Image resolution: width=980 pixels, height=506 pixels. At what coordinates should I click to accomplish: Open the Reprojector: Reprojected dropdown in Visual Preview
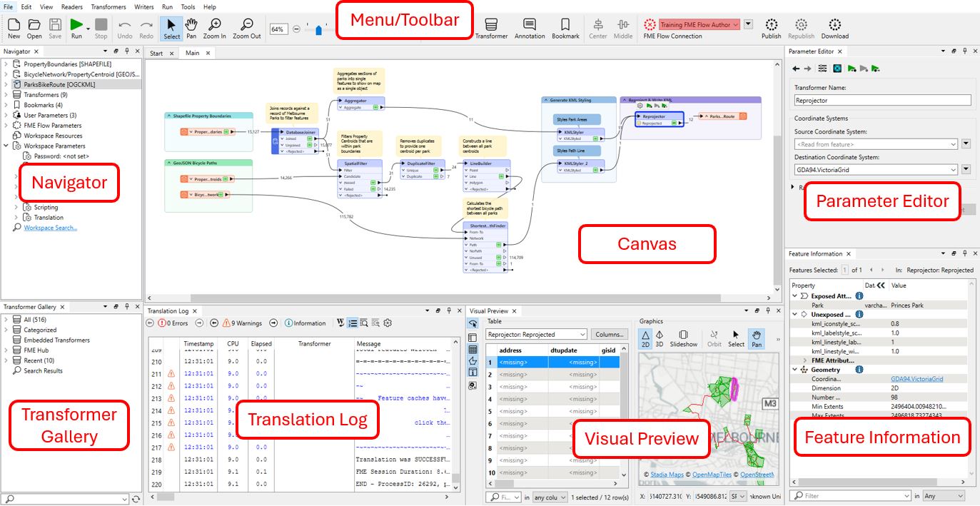click(536, 335)
